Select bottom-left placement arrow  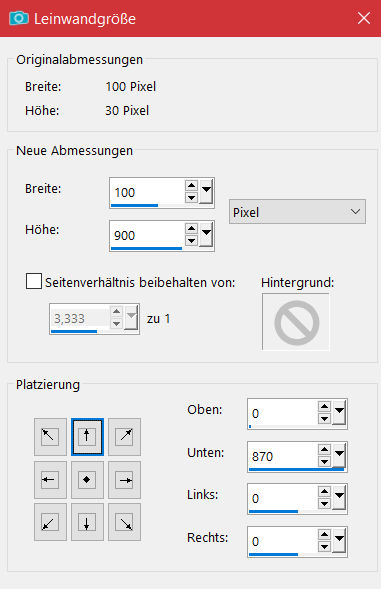tap(50, 522)
